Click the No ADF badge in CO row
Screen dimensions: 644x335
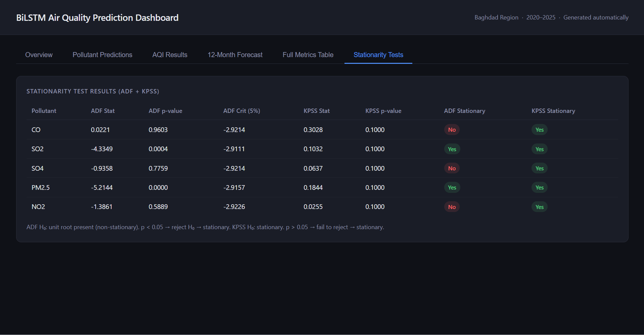[x=452, y=130]
